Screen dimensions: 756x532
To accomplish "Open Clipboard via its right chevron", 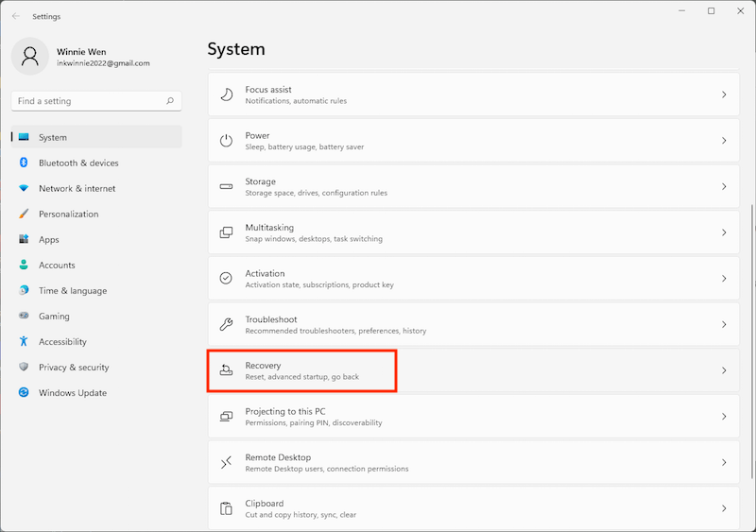I will tap(724, 508).
